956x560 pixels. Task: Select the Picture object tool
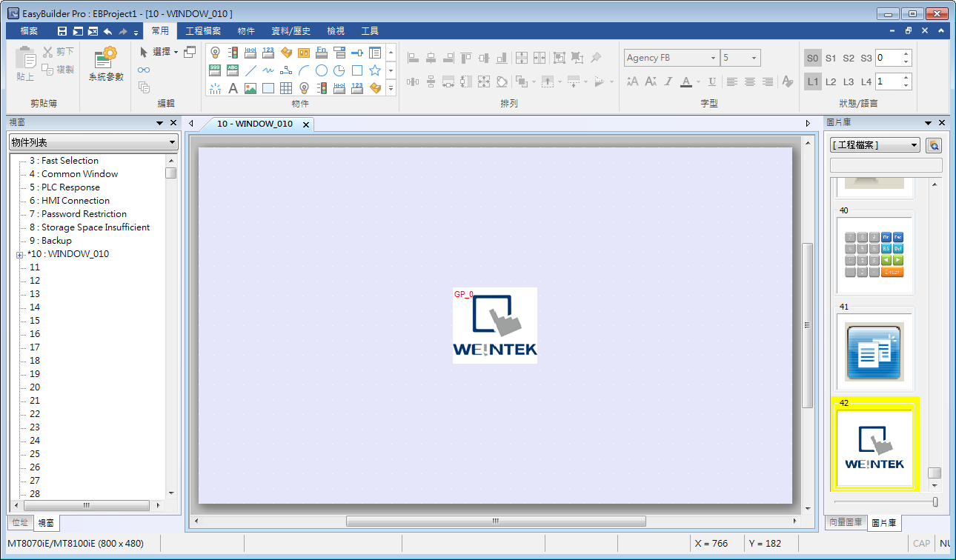pyautogui.click(x=250, y=88)
